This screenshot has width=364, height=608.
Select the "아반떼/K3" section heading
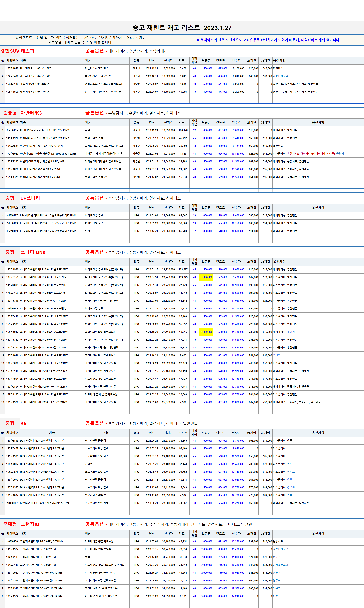click(31, 113)
